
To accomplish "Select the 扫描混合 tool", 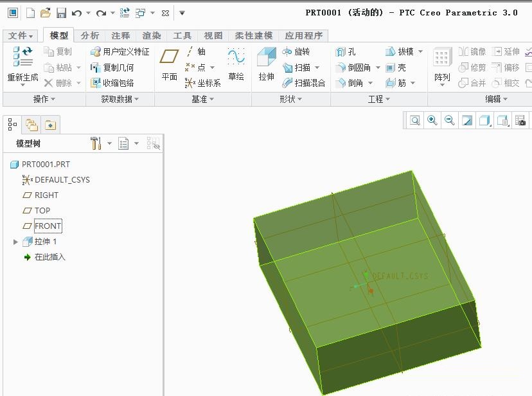I will (x=304, y=83).
